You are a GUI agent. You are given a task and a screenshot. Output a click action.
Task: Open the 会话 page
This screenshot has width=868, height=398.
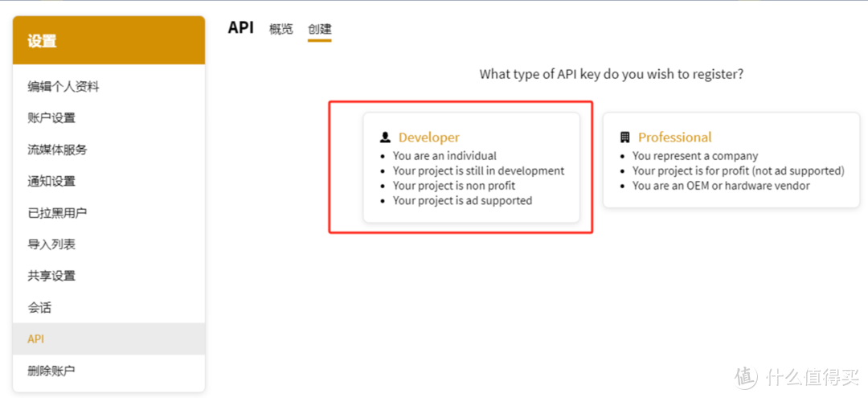tap(39, 307)
